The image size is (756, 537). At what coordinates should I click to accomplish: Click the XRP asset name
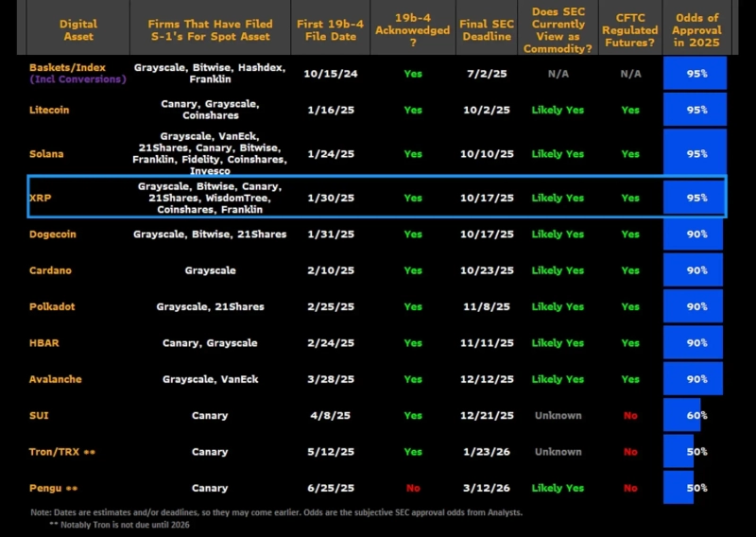coord(41,199)
